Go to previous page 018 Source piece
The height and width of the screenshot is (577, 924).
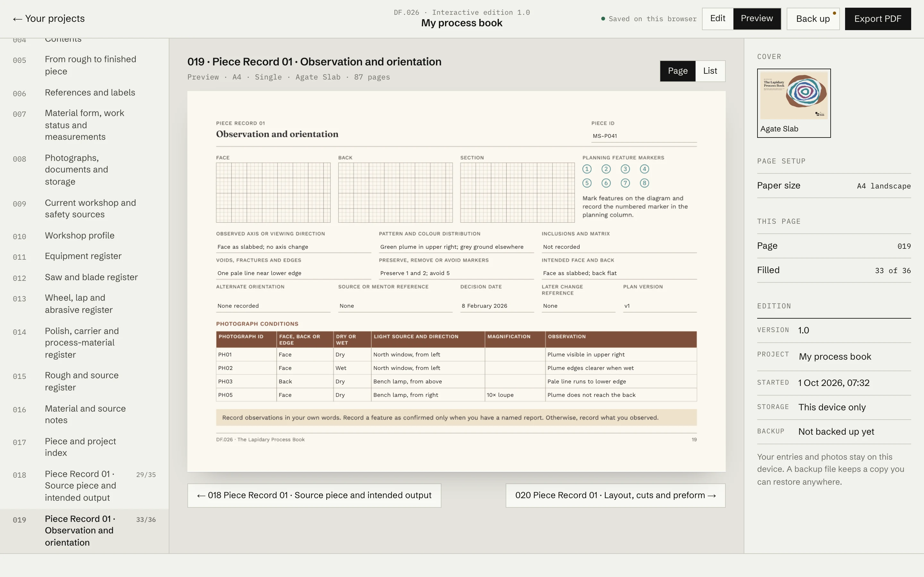[314, 495]
